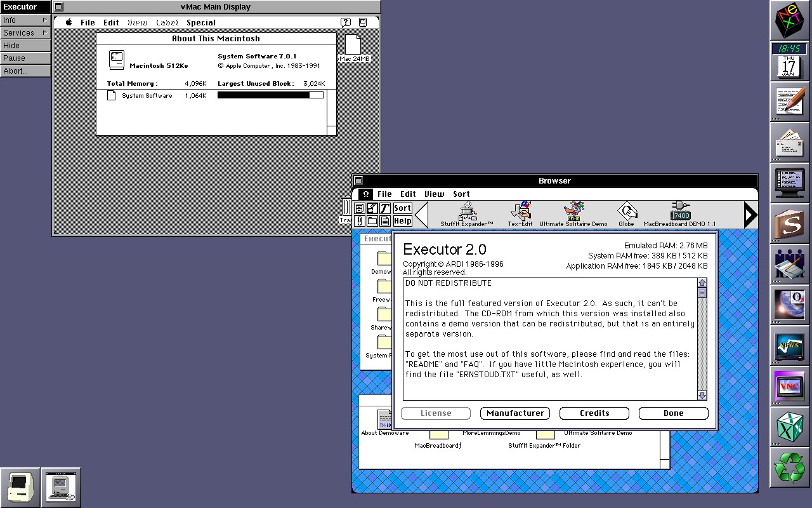Open the Tex-Edit application icon

(520, 212)
